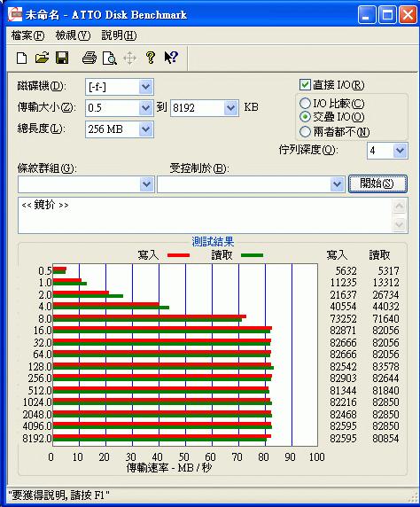Click the status bar F1 help message

click(x=58, y=495)
